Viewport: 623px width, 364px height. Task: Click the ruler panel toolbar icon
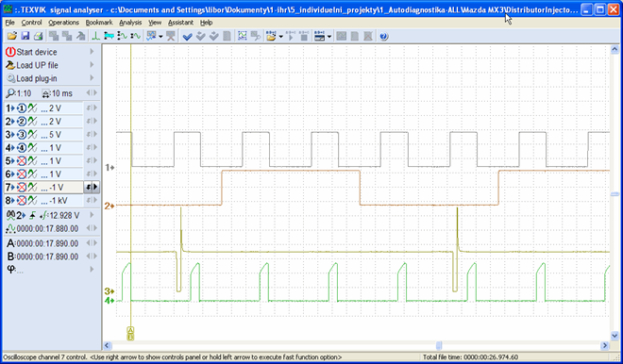[x=319, y=36]
